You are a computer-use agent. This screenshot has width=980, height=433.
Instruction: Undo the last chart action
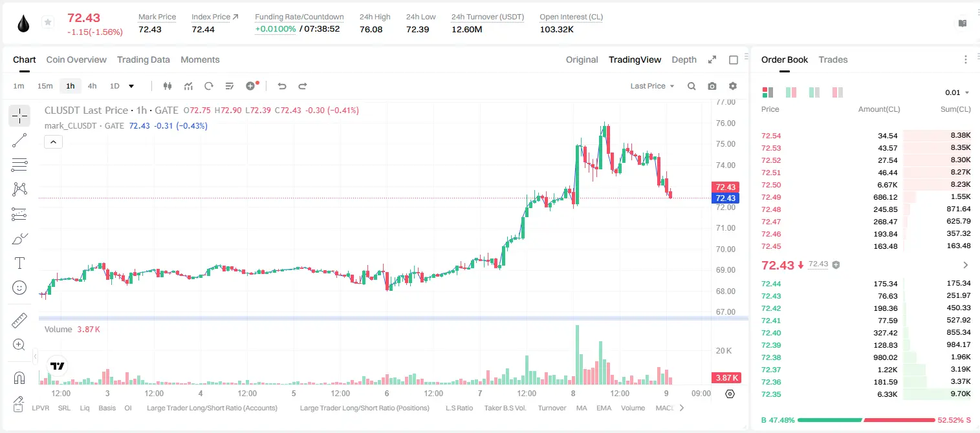(282, 86)
